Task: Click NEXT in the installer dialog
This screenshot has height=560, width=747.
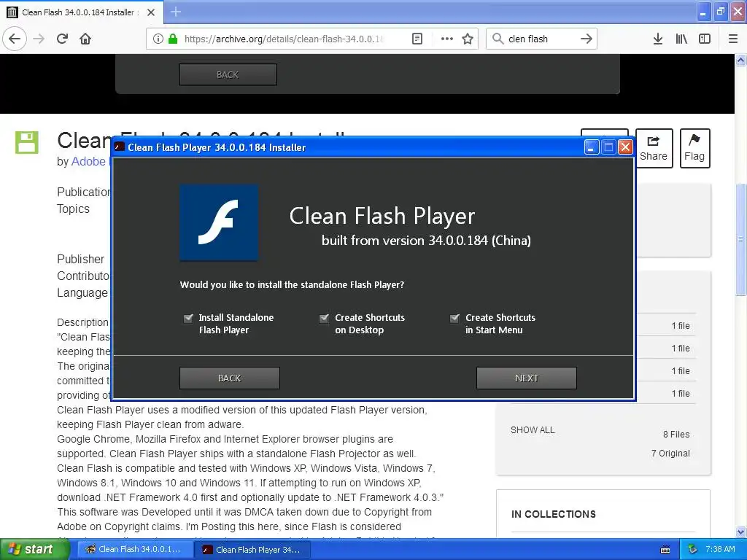Action: click(527, 378)
